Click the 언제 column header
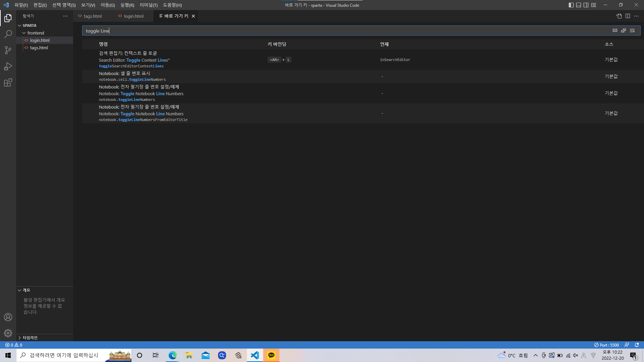The height and width of the screenshot is (362, 644). (384, 44)
